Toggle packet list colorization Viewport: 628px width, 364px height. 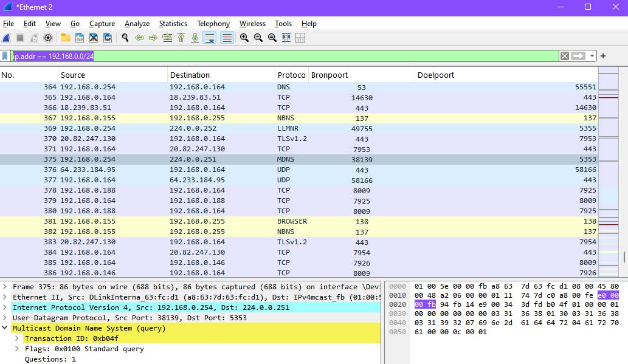pos(227,38)
